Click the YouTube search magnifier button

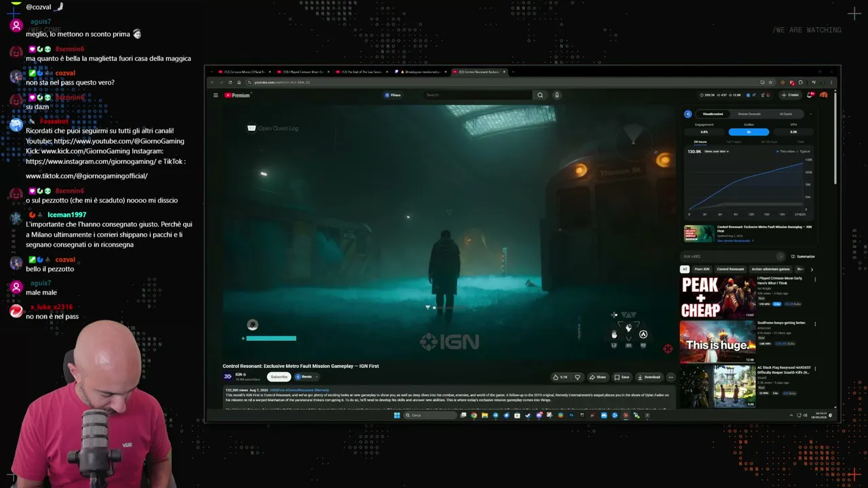point(540,95)
